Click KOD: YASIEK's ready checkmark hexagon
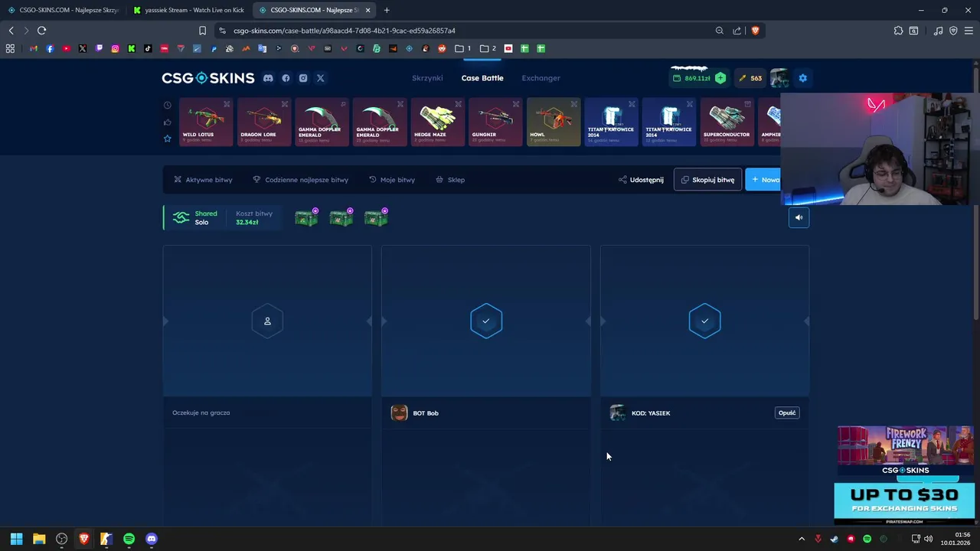 [704, 321]
